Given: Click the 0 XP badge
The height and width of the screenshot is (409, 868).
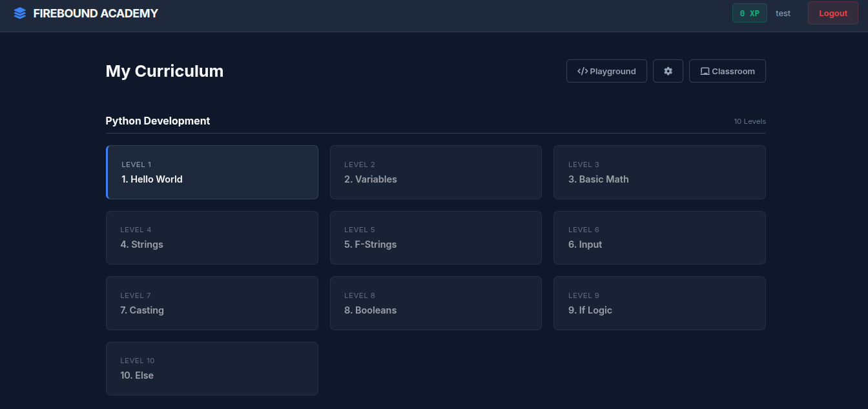Looking at the screenshot, I should click(x=749, y=13).
